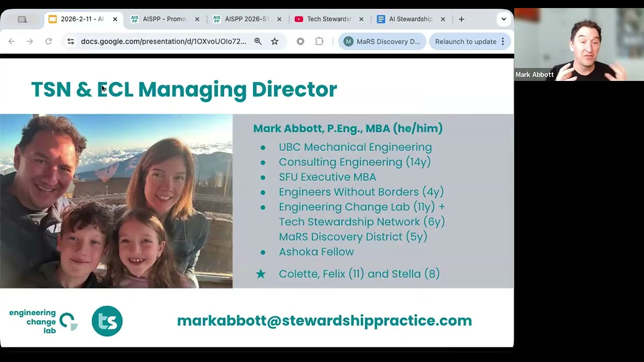Click the 'SFU Executive MBA' bullet
Viewport: 644px width, 362px height.
pos(328,177)
